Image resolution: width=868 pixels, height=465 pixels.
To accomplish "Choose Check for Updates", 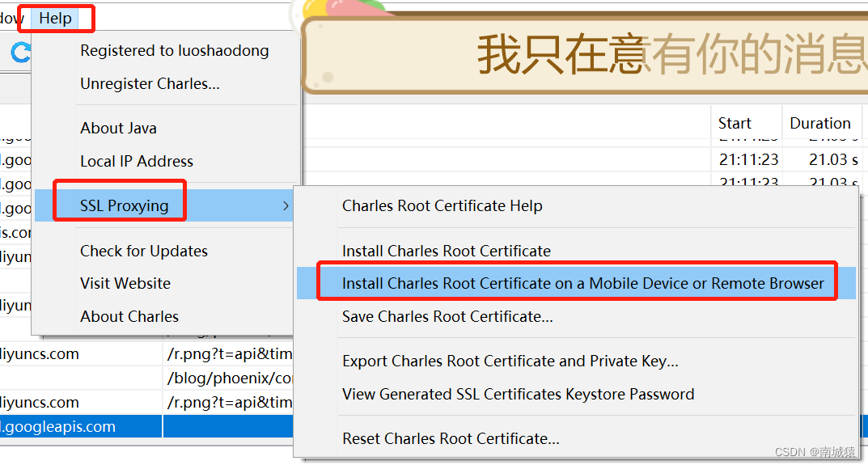I will pos(144,251).
